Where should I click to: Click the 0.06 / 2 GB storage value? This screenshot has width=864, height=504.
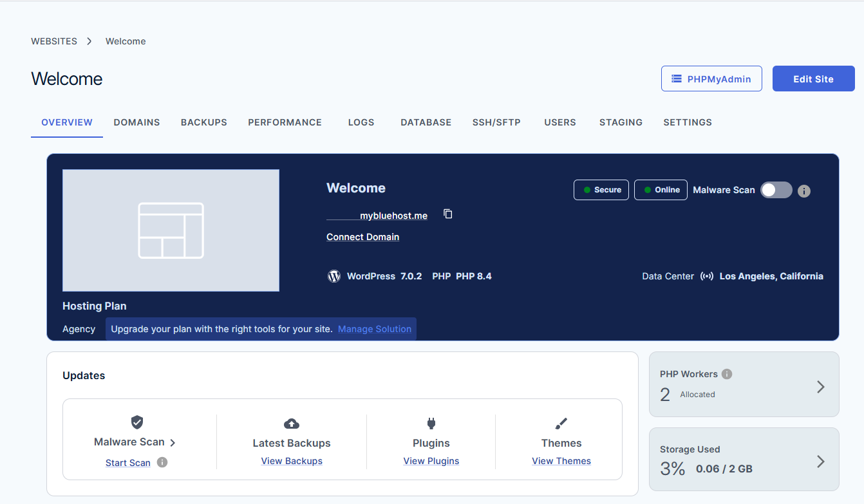pos(724,469)
